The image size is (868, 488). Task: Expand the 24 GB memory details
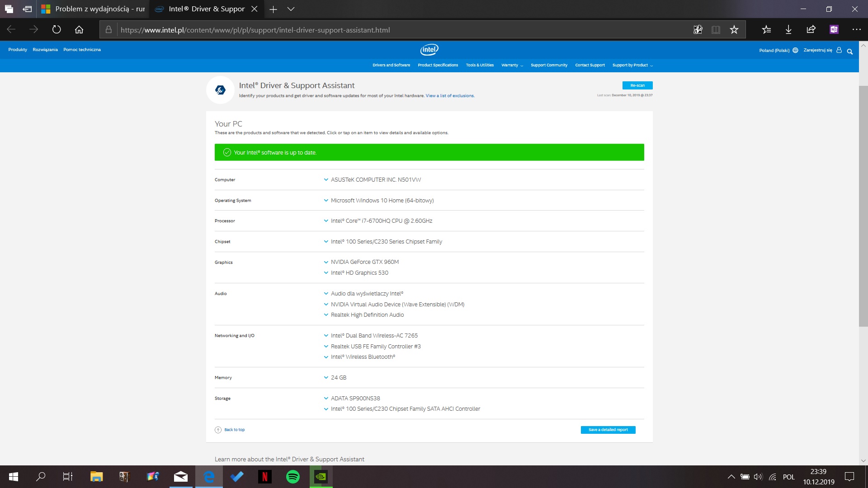338,378
